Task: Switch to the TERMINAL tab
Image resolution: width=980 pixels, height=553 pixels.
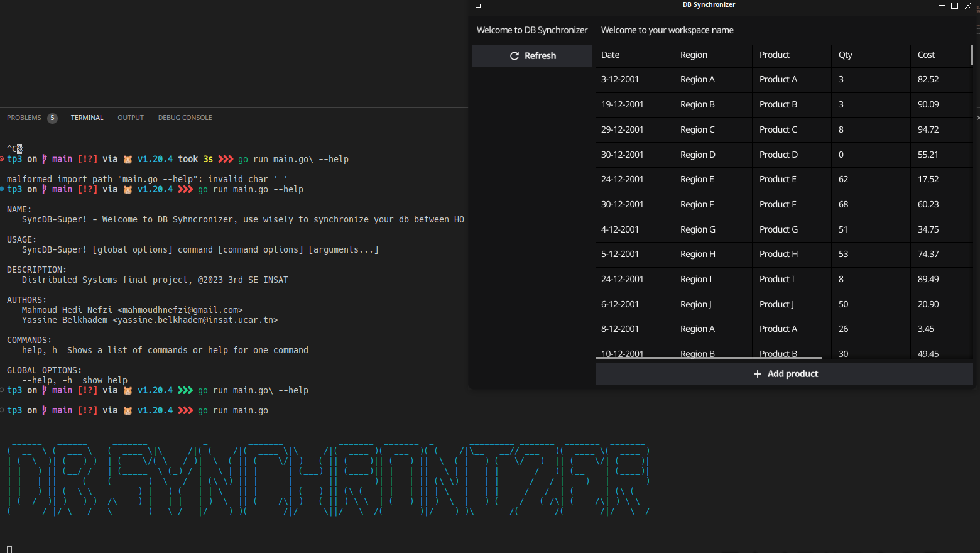Action: [x=87, y=118]
